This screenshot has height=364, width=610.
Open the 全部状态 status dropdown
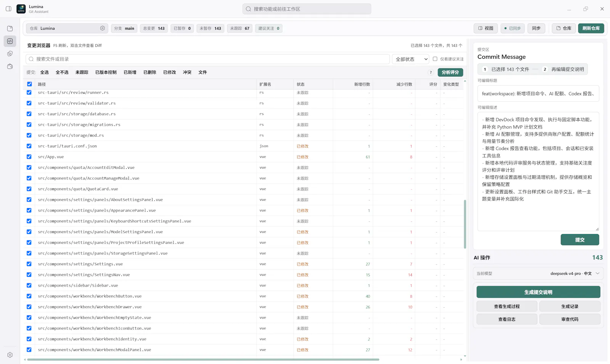[411, 59]
